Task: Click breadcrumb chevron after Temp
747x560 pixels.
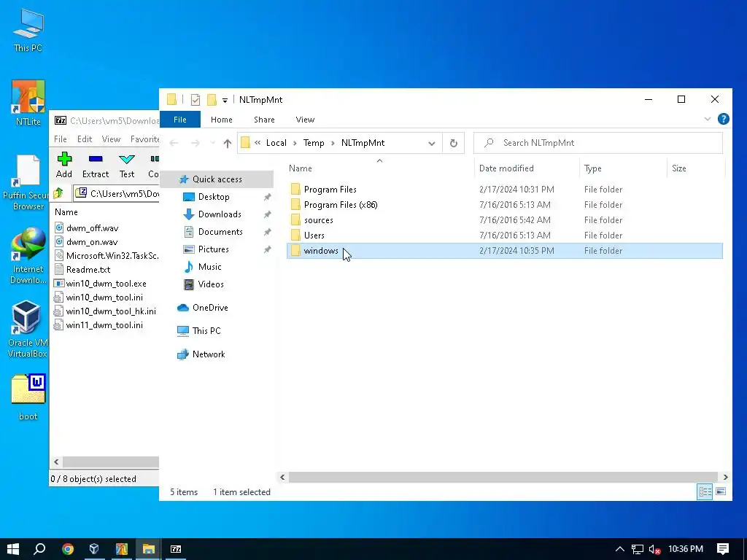Action: tap(333, 143)
